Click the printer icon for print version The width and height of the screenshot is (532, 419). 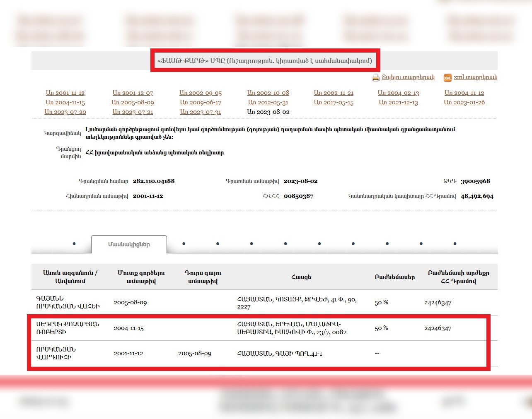(376, 77)
